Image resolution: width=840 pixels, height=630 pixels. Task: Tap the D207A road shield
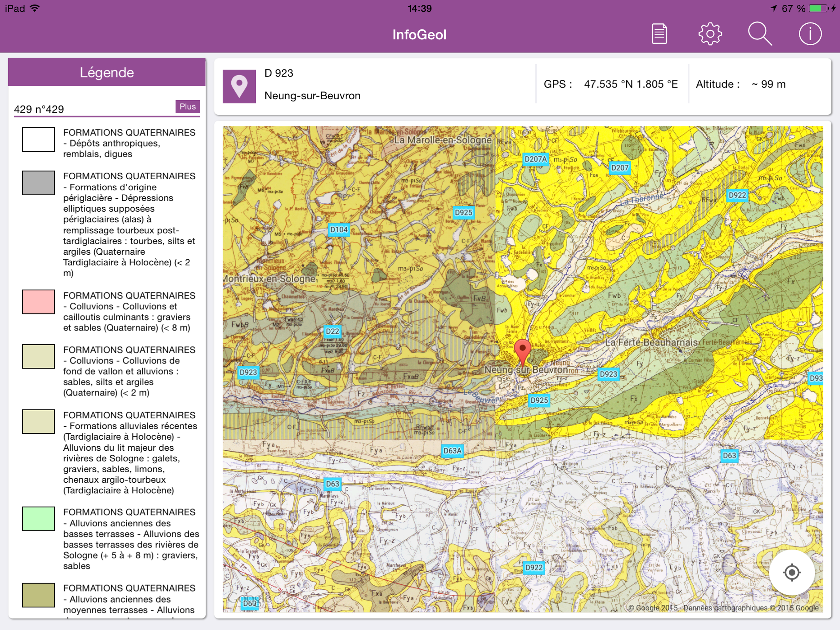535,159
